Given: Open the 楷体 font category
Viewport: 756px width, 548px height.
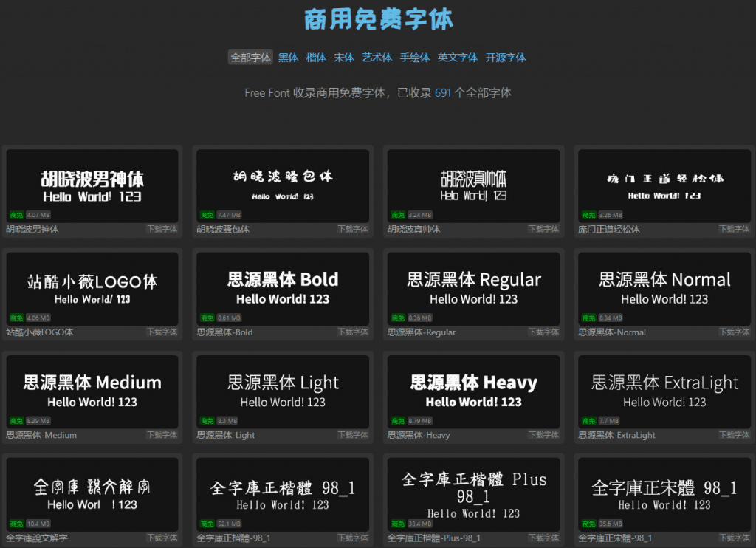Looking at the screenshot, I should tap(316, 58).
